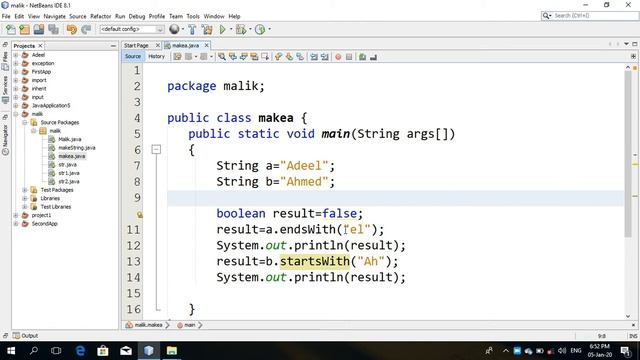The image size is (640, 360).
Task: Open the Refactor menu
Action: 100,16
